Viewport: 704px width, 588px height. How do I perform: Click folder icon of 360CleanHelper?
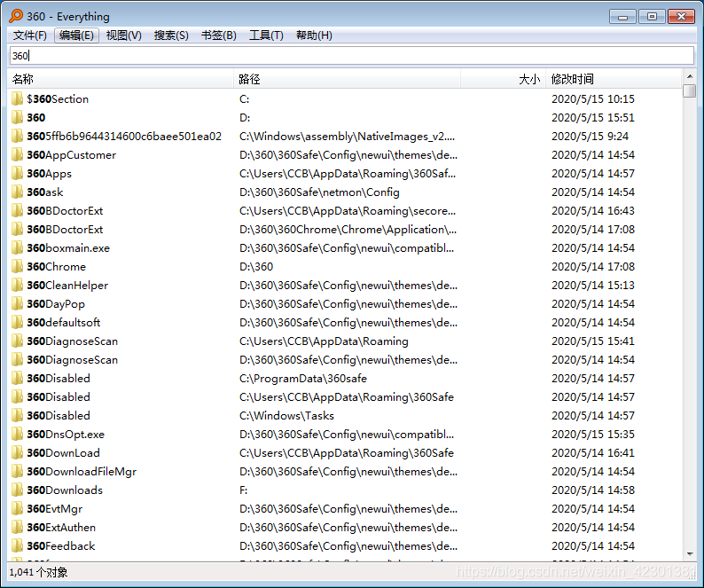pos(17,286)
